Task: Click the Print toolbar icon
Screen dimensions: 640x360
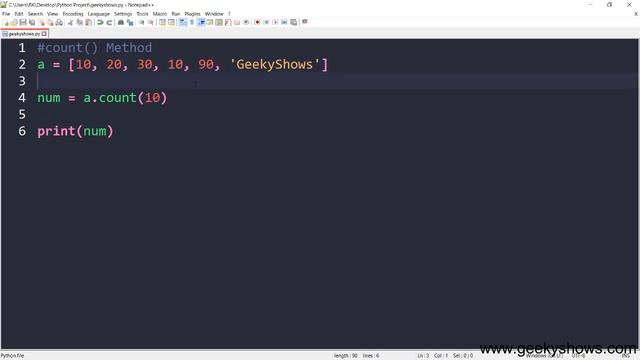Action: (59, 22)
